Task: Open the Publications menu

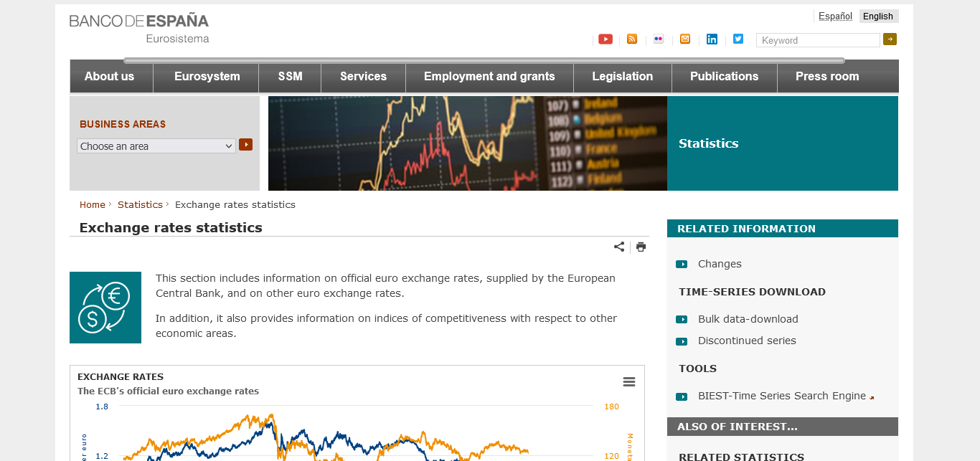Action: [x=724, y=77]
